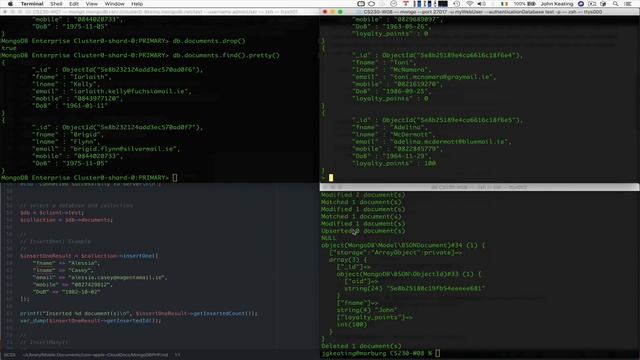Open the volume control menu bar icon
The height and width of the screenshot is (360, 640).
[482, 4]
